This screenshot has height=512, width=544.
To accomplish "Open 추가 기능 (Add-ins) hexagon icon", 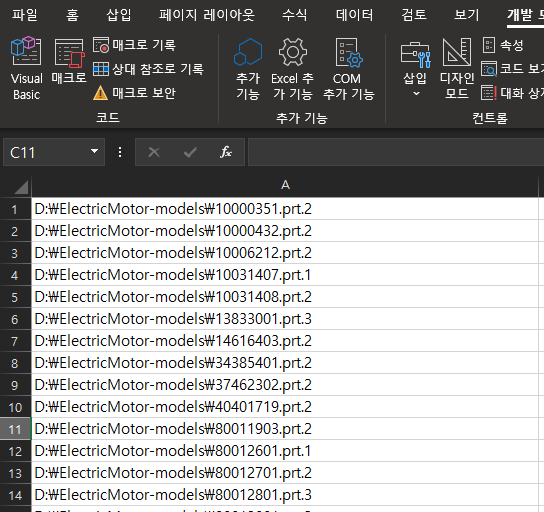I will 248,69.
